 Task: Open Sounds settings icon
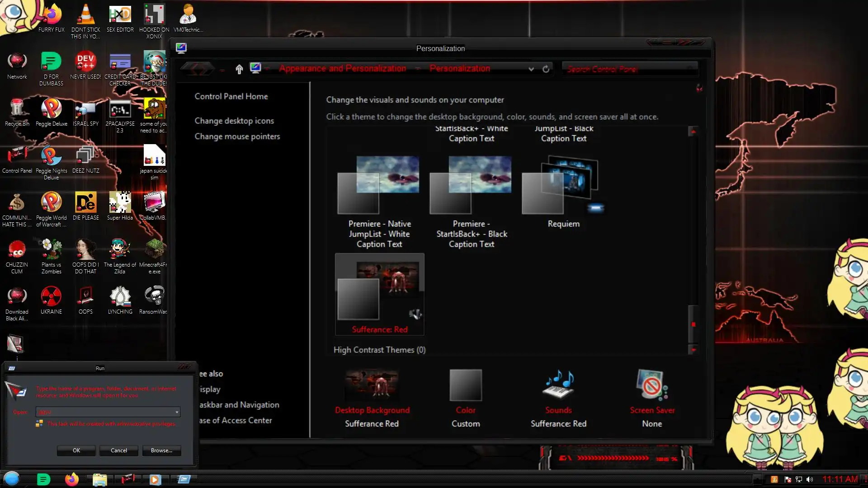pyautogui.click(x=558, y=385)
